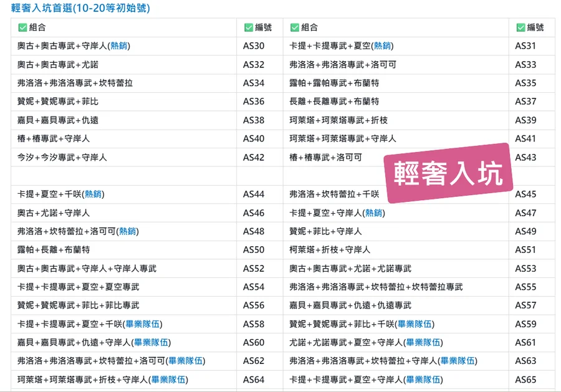Select the AS40 code cell
This screenshot has height=392, width=561.
[x=254, y=139]
